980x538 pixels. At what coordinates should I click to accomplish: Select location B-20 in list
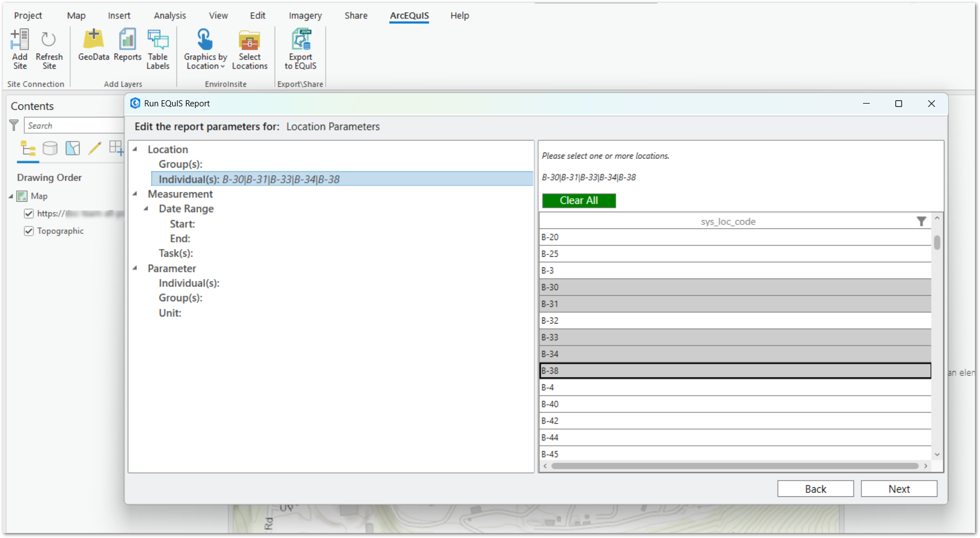pos(735,237)
